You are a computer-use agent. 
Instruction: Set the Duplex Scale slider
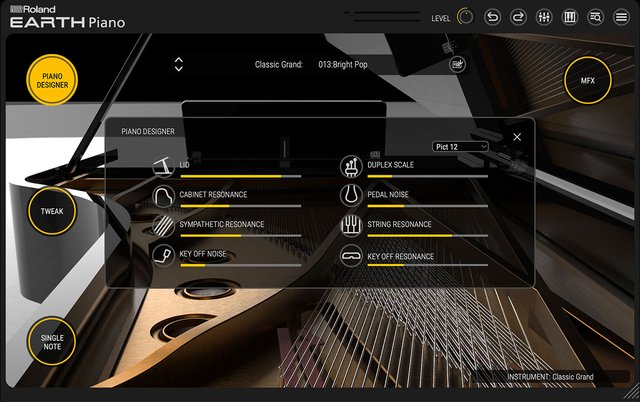(x=428, y=176)
